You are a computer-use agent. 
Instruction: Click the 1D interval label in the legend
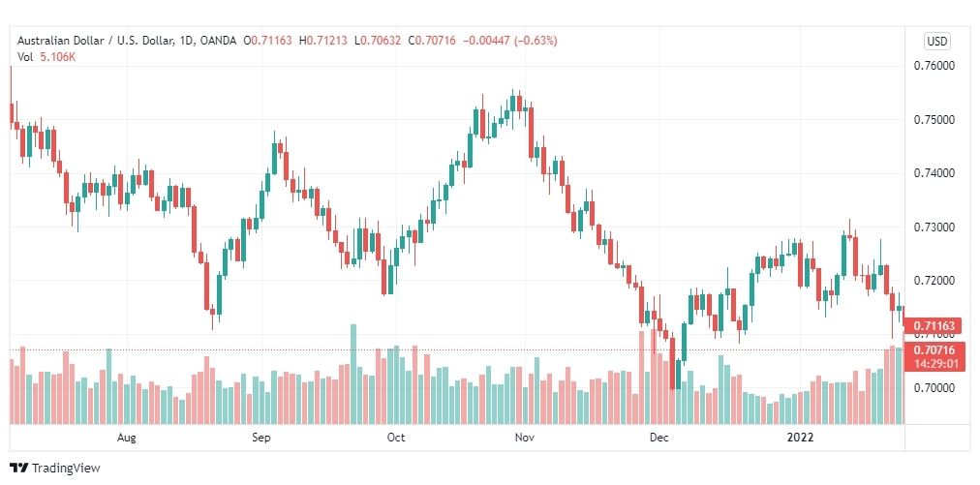click(185, 41)
